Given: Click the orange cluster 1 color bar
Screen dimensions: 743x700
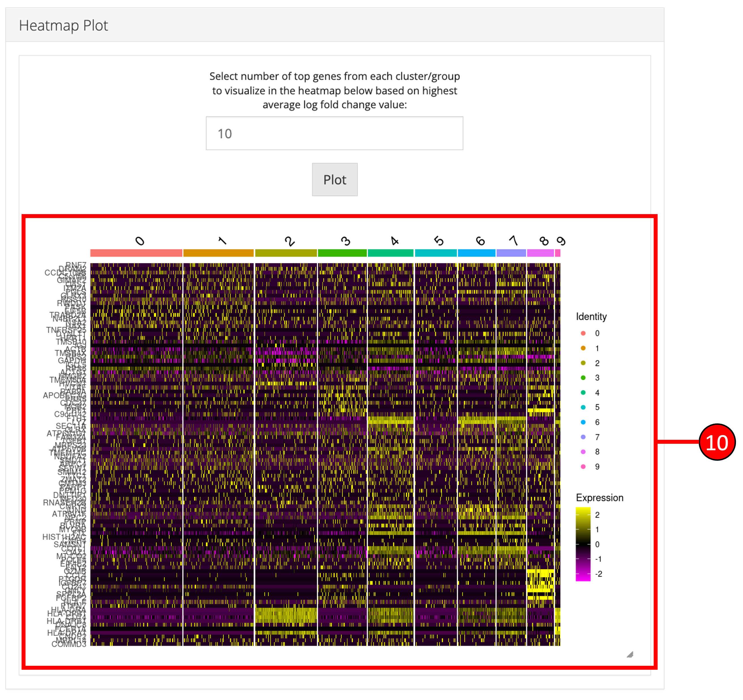Looking at the screenshot, I should click(x=218, y=253).
